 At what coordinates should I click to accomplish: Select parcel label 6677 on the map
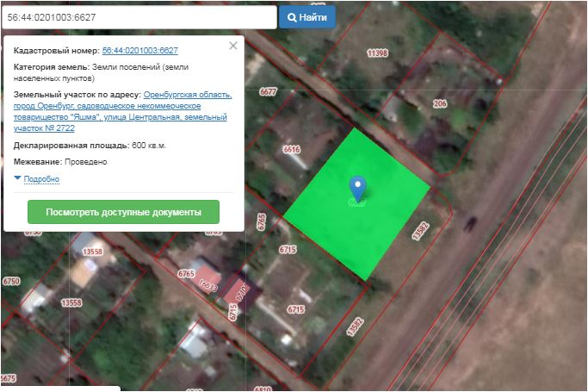[x=268, y=91]
